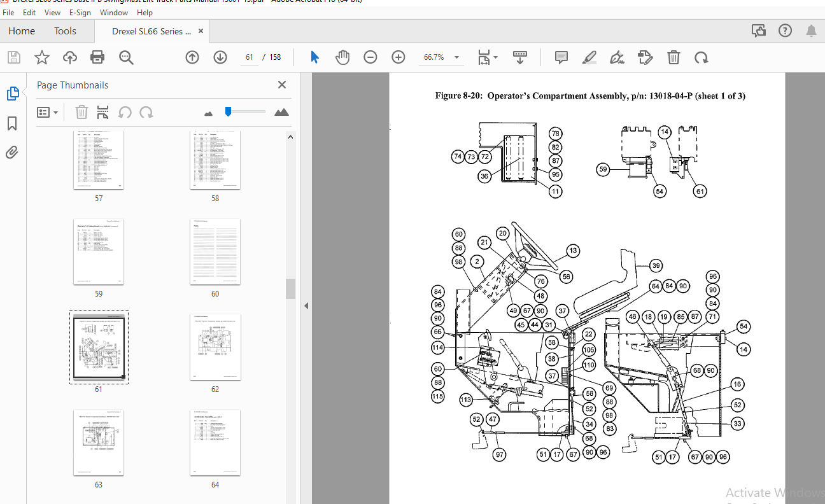Screen dimensions: 825x504
Task: Open the Window menu
Action: [114, 13]
